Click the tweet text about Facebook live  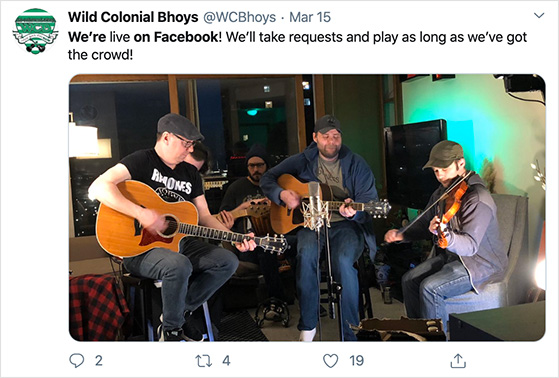click(297, 46)
